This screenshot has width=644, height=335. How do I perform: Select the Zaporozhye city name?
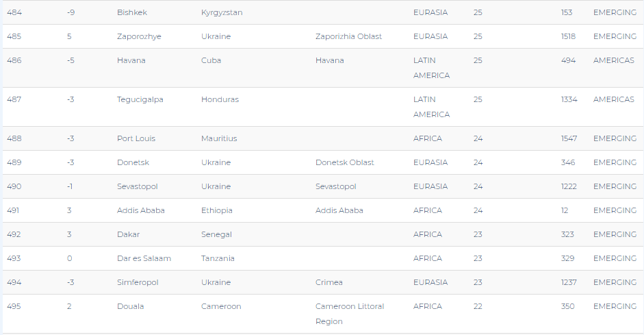click(x=139, y=36)
